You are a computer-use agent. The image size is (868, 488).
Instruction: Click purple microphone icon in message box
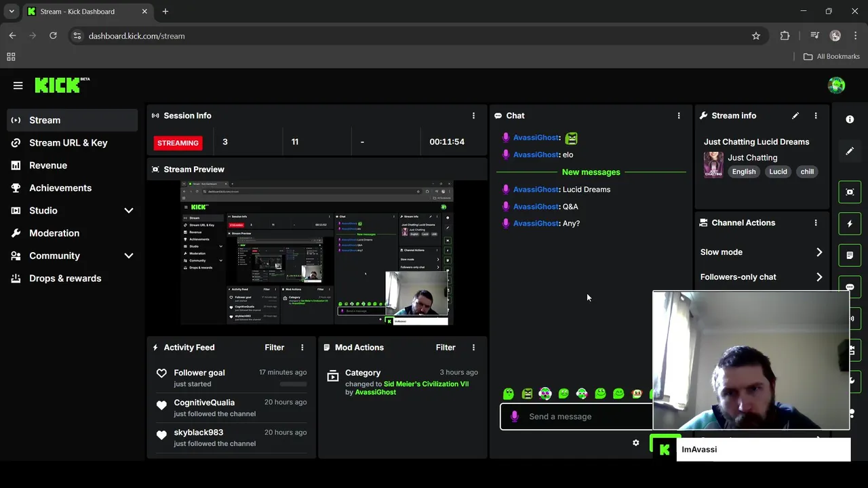(515, 416)
